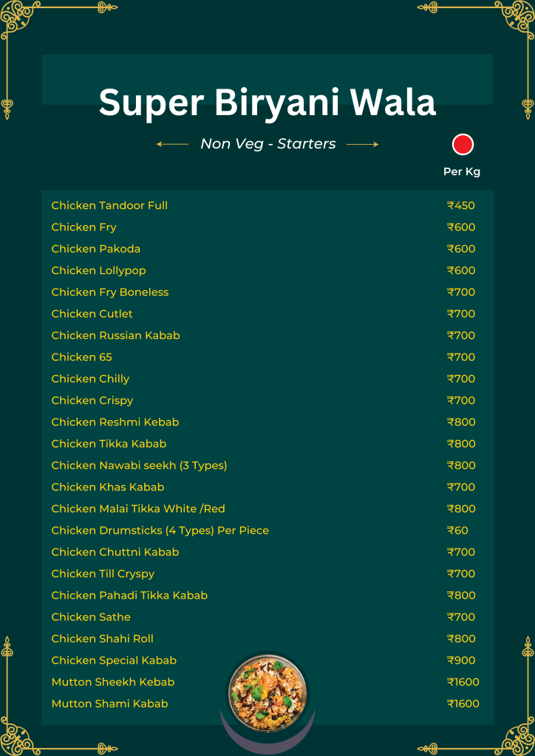Image resolution: width=535 pixels, height=756 pixels.
Task: Click the ₹1600 price of Mutton Shami Kabab
Action: tap(463, 704)
